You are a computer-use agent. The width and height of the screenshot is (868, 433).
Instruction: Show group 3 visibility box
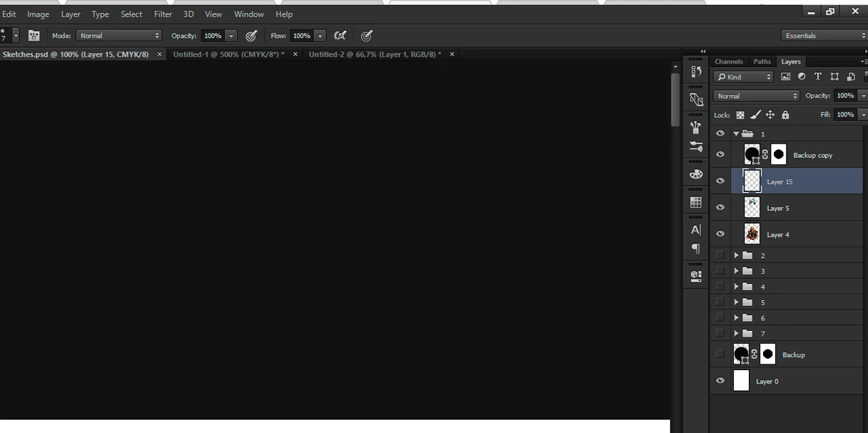[720, 271]
